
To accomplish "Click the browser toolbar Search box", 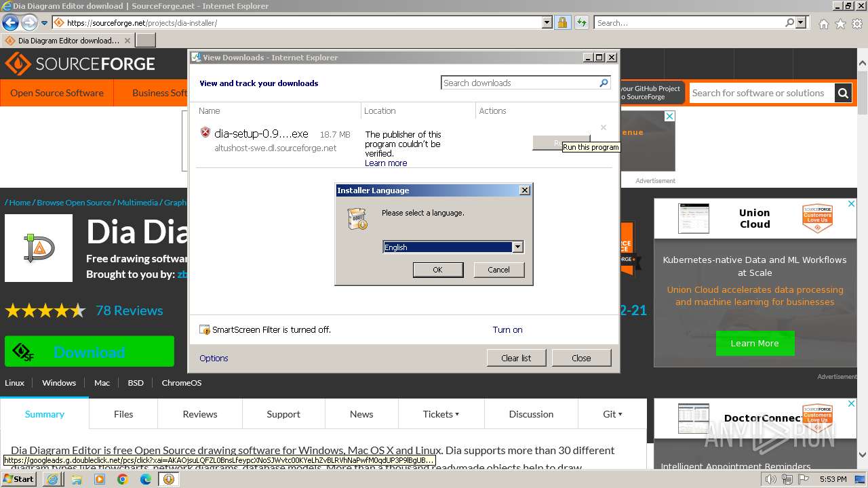I will 690,22.
